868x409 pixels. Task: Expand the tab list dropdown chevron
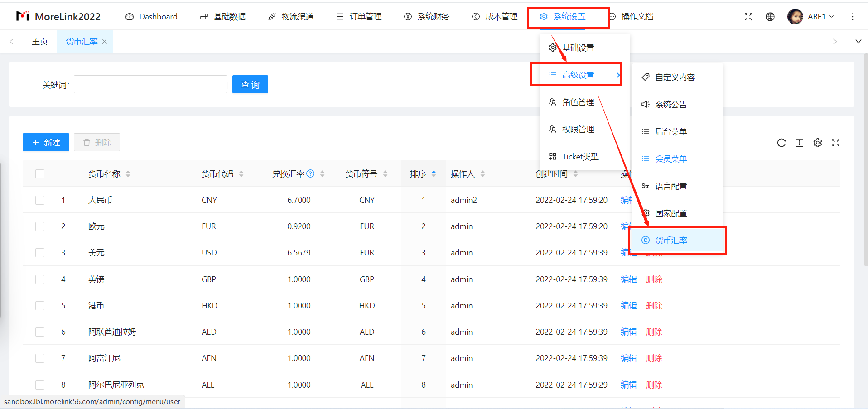click(x=858, y=42)
